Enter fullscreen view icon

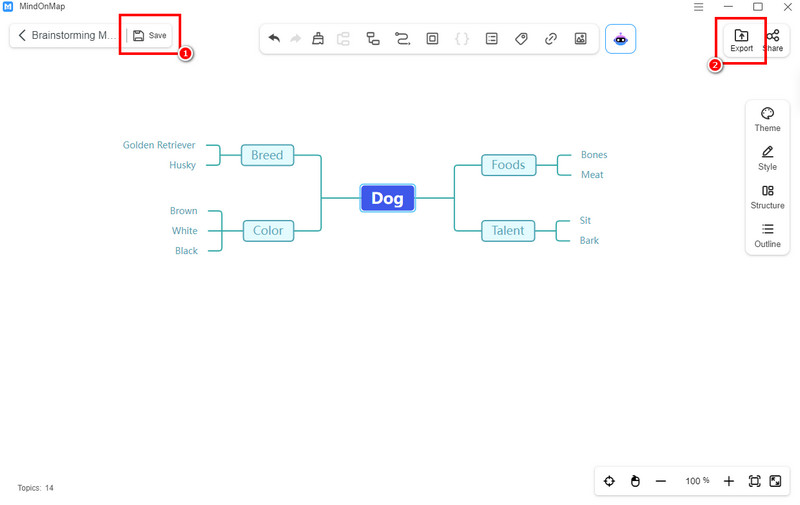pyautogui.click(x=775, y=481)
